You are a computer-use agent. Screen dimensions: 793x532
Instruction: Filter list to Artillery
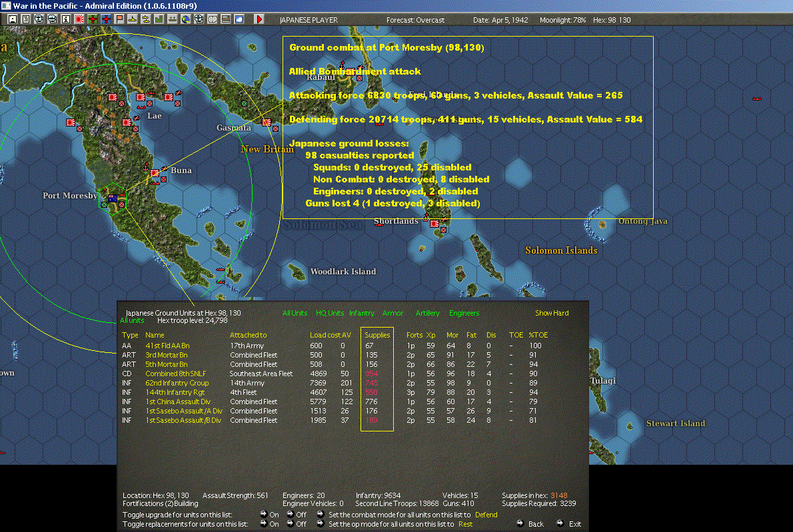click(428, 313)
